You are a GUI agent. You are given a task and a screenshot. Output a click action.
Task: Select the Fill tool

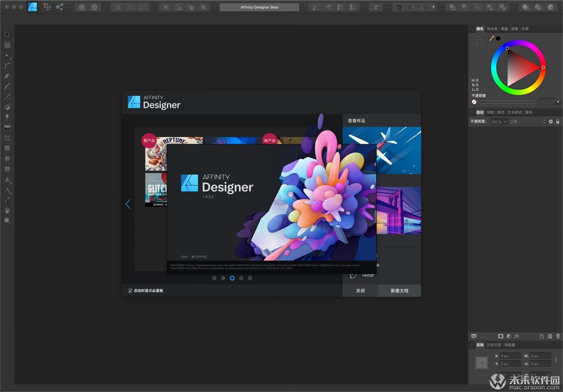click(7, 107)
